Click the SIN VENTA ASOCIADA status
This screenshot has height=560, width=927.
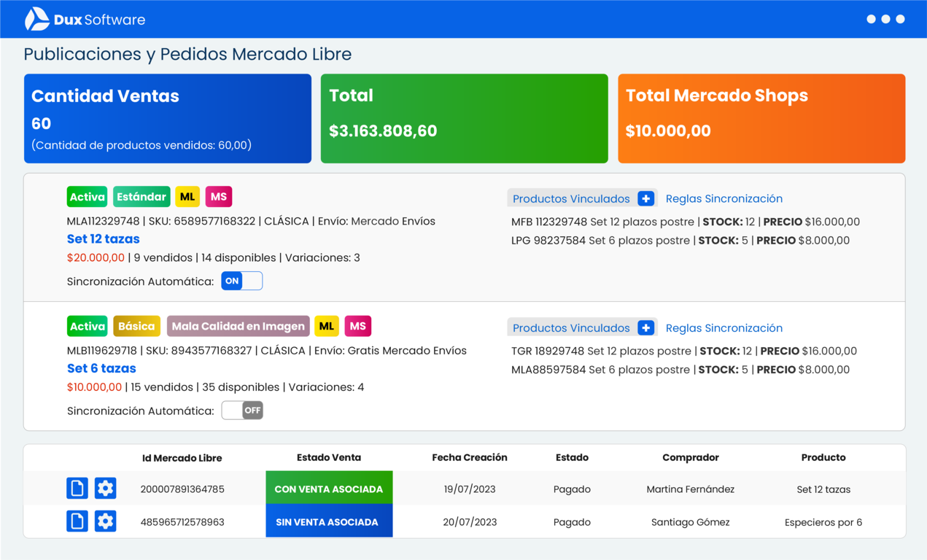[329, 521]
